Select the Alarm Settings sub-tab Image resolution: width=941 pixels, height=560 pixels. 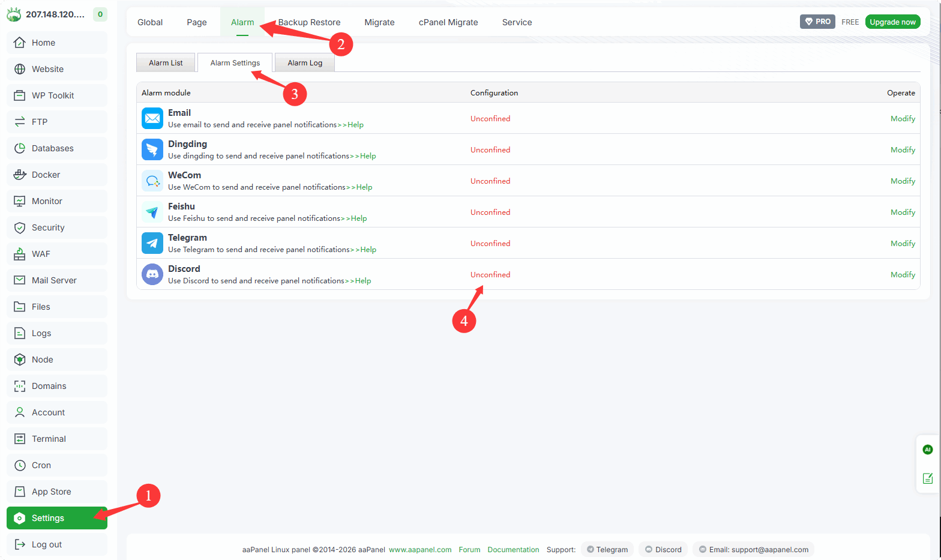tap(235, 62)
